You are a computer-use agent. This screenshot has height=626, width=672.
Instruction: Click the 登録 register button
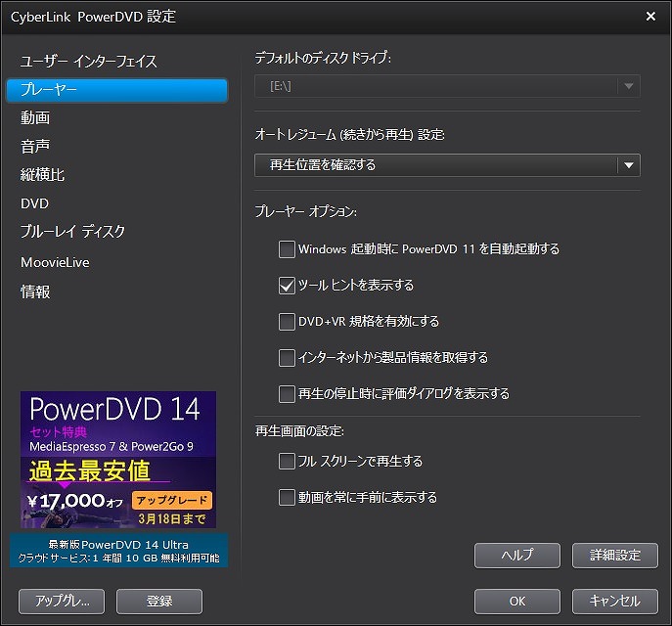159,602
